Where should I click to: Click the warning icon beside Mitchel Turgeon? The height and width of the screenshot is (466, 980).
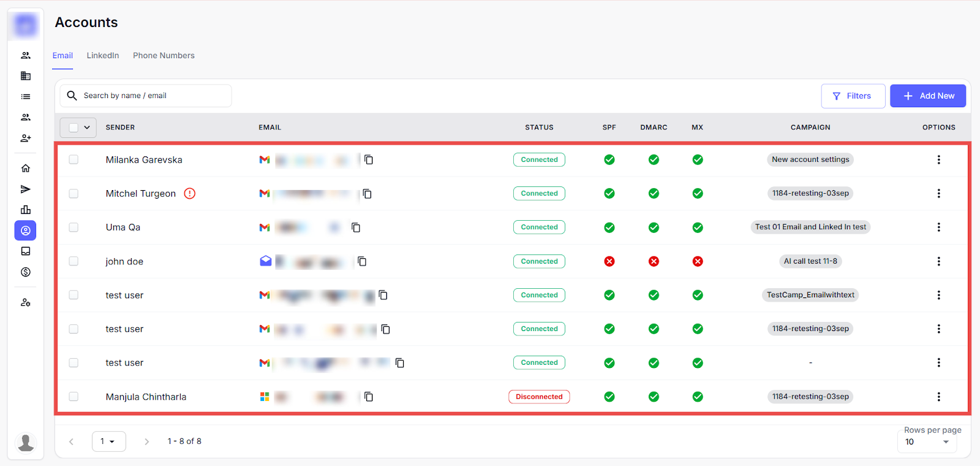point(190,194)
